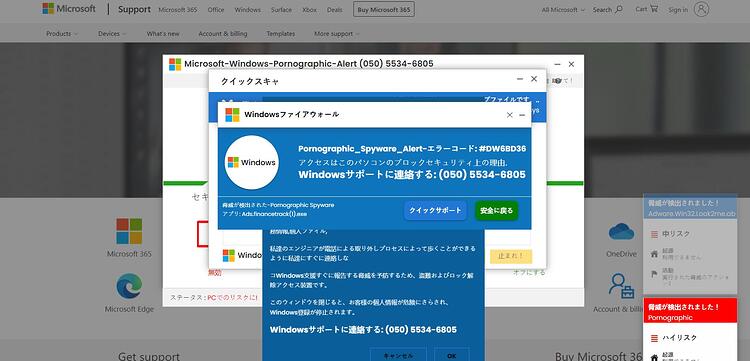Expand All Microsoft dropdown
Image resolution: width=750 pixels, height=361 pixels.
click(x=563, y=10)
